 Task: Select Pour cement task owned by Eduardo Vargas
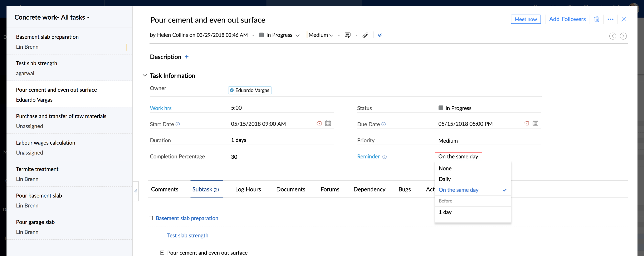click(x=69, y=95)
